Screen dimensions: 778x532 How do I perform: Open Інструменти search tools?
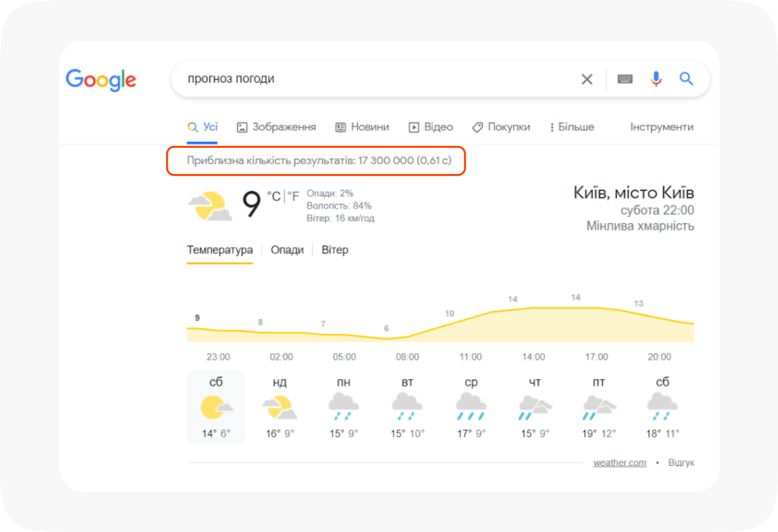(x=662, y=127)
